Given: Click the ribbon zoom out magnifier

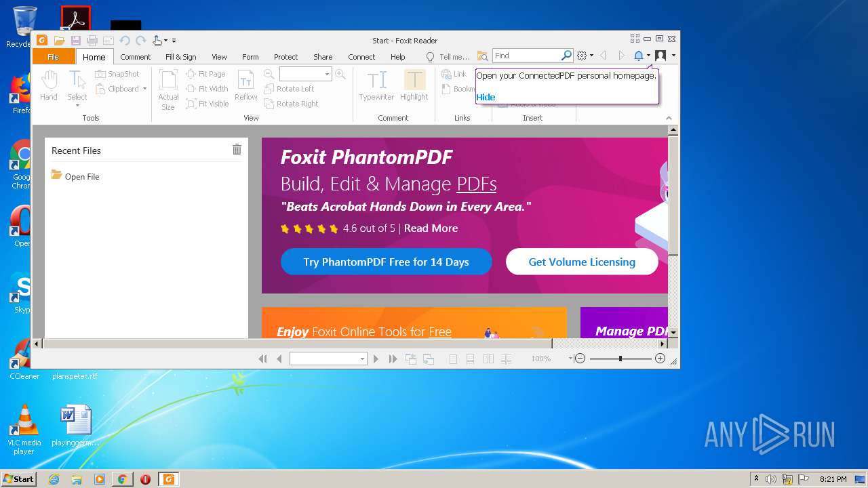Looking at the screenshot, I should [x=269, y=74].
